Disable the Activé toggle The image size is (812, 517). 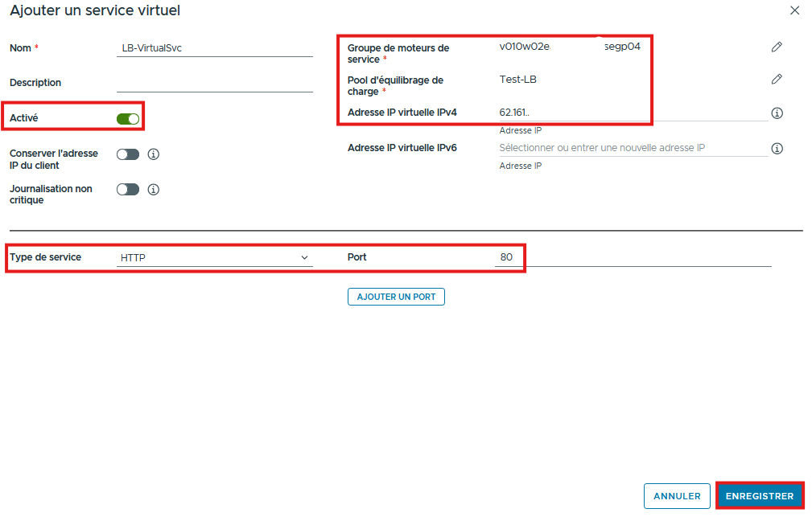(128, 119)
